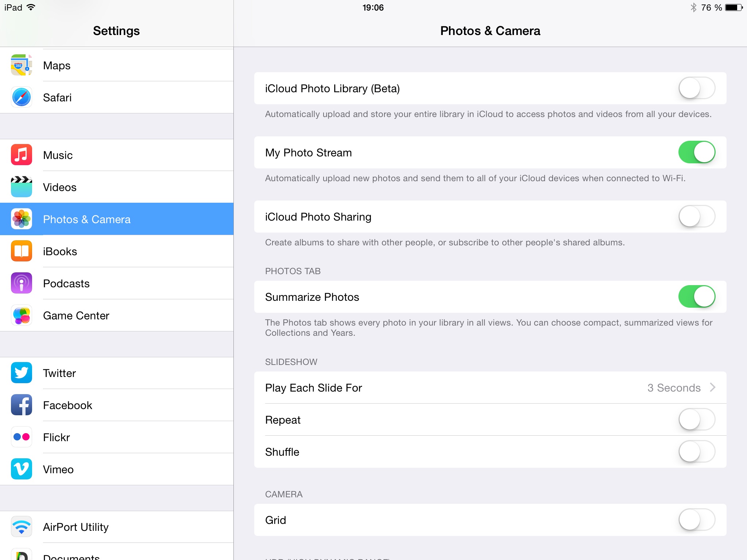The width and height of the screenshot is (747, 560).
Task: Open the Videos clapperboard icon
Action: pyautogui.click(x=22, y=187)
